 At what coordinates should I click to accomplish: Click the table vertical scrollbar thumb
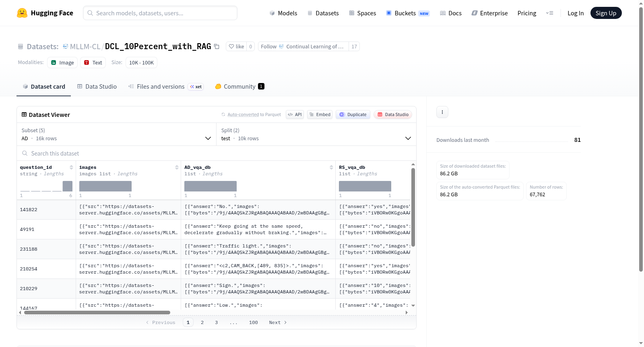pyautogui.click(x=413, y=207)
